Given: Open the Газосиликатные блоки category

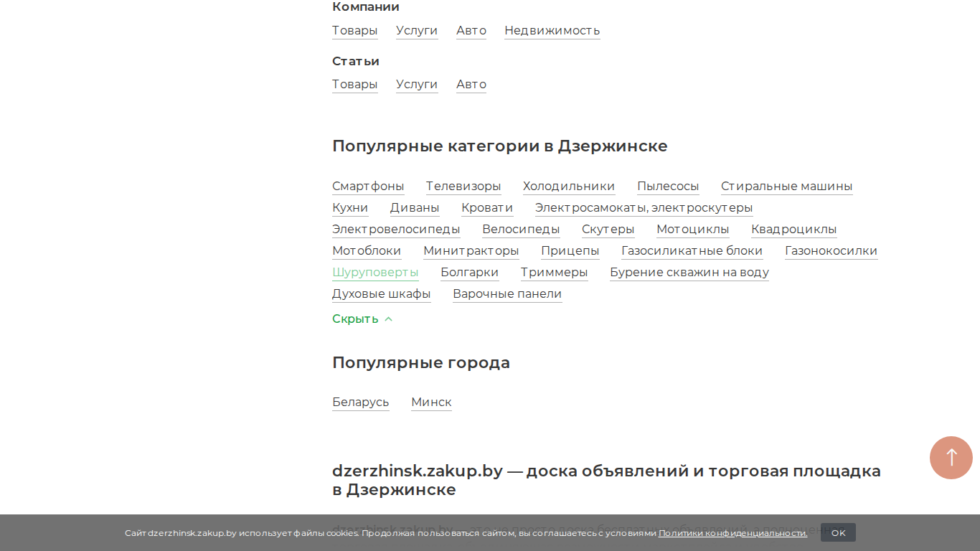Looking at the screenshot, I should (x=692, y=251).
